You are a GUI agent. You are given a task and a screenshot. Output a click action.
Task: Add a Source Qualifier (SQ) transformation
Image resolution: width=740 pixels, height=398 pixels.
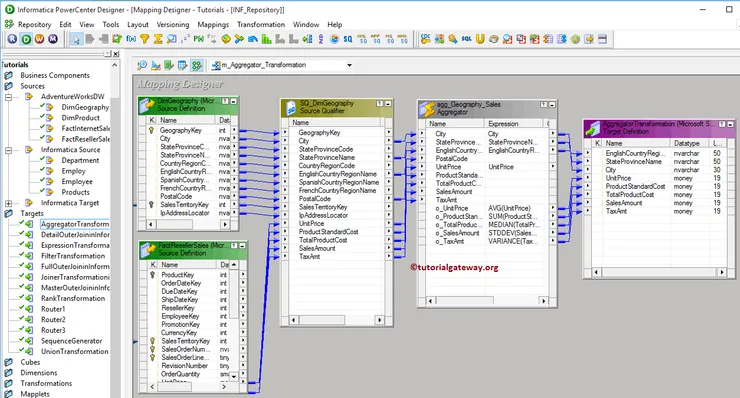(348, 39)
